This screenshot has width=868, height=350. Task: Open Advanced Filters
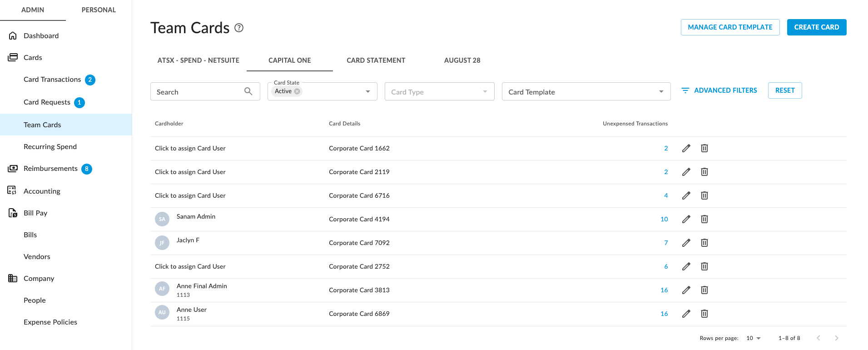(719, 90)
